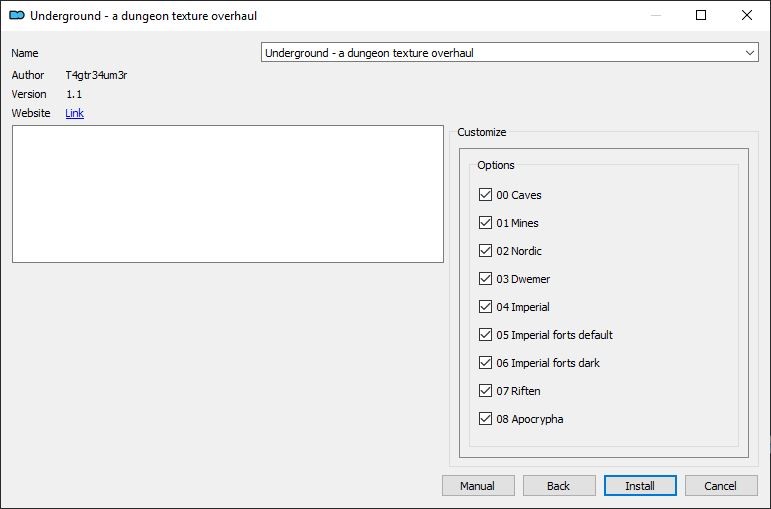Click inside the mod Name combo box text

click(502, 53)
